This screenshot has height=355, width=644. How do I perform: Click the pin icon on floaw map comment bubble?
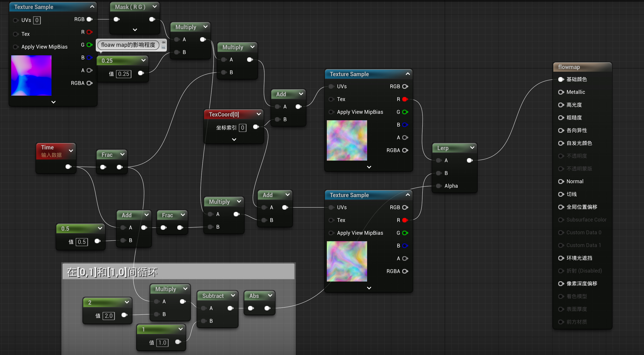point(163,43)
